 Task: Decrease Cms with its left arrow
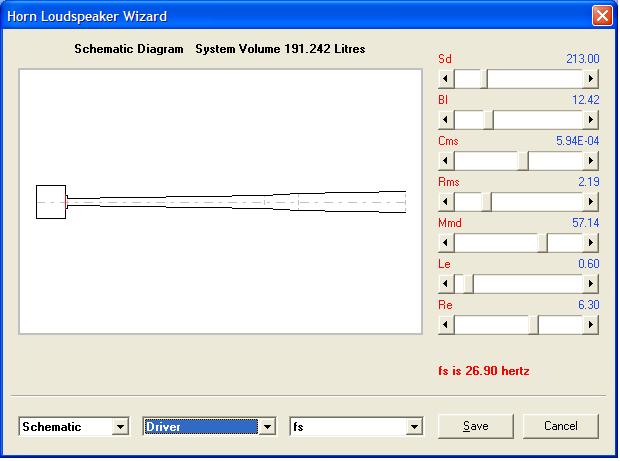(446, 161)
